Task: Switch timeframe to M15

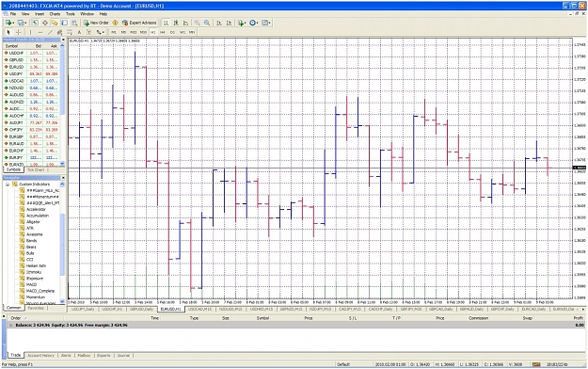Action: [x=134, y=32]
